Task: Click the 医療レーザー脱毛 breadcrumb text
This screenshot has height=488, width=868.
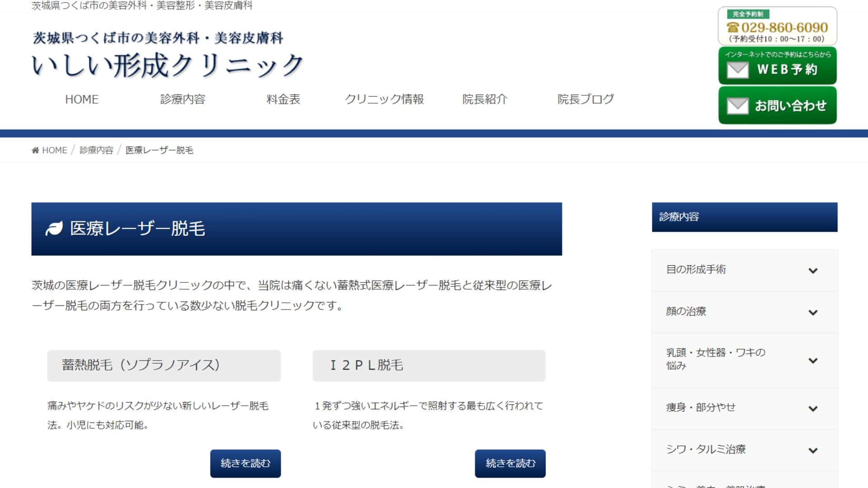Action: [x=160, y=150]
